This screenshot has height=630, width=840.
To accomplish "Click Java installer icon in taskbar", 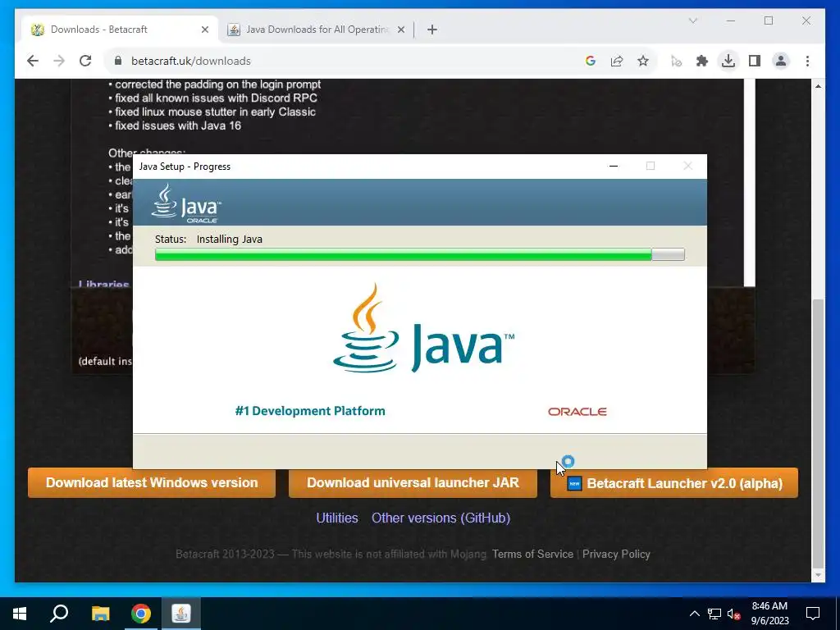I will coord(181,614).
